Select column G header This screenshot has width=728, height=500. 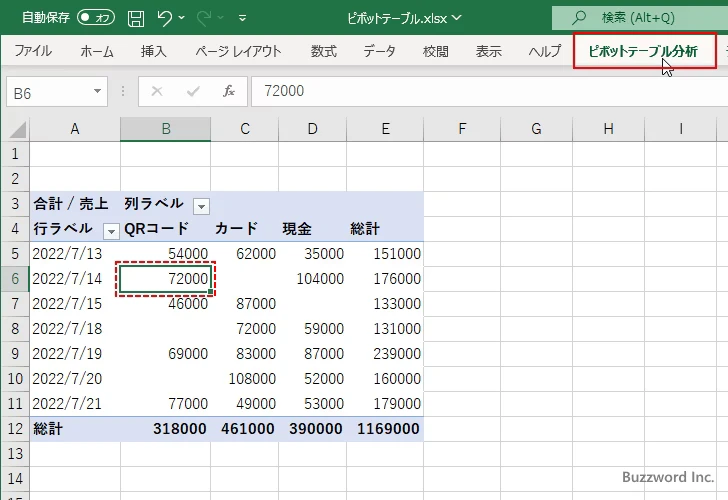pyautogui.click(x=536, y=129)
